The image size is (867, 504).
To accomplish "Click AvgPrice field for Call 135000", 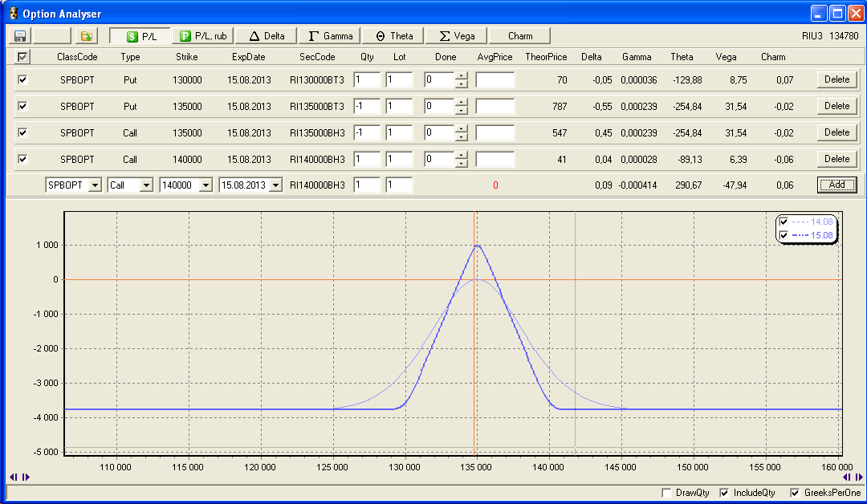I will coord(495,132).
